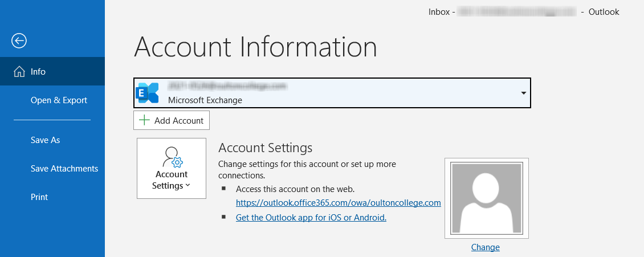Click the profile photo placeholder
This screenshot has height=257, width=644.
pos(486,198)
